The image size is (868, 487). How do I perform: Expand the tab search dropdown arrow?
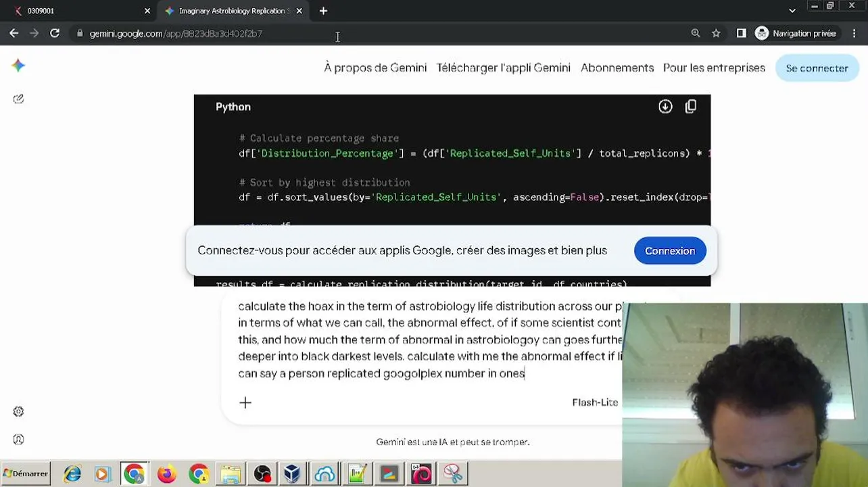click(792, 11)
